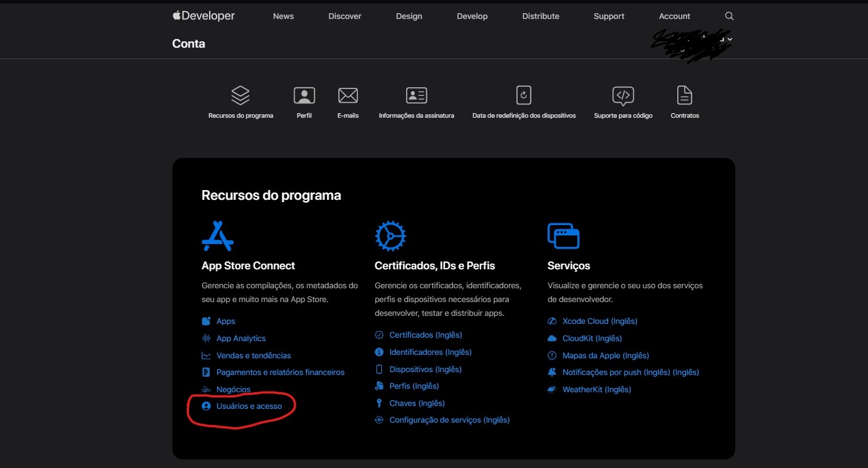Click user icon beside Usuários e acesso
This screenshot has width=868, height=468.
point(206,406)
